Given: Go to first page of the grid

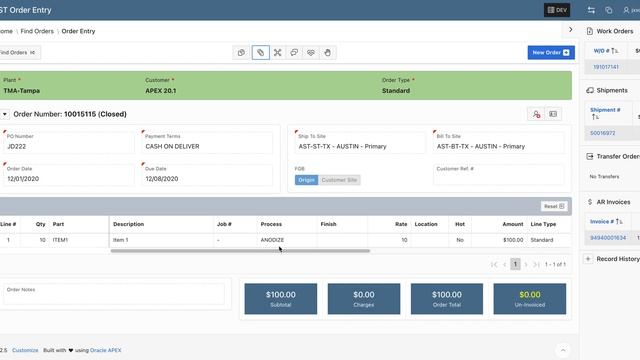Looking at the screenshot, I should click(494, 264).
